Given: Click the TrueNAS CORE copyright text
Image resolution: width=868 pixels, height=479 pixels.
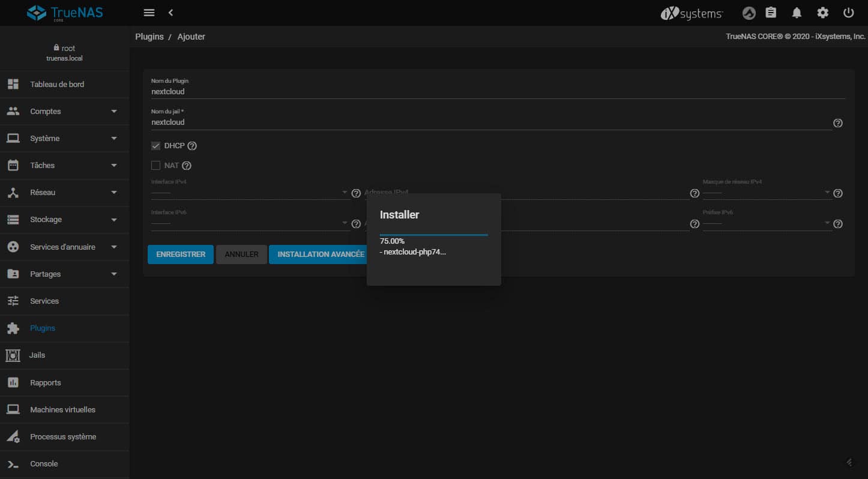Looking at the screenshot, I should [795, 37].
